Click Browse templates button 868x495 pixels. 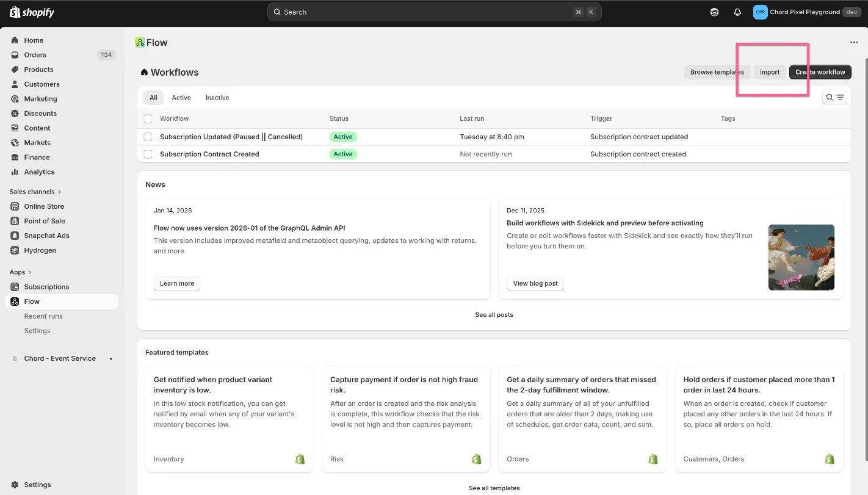(x=717, y=72)
